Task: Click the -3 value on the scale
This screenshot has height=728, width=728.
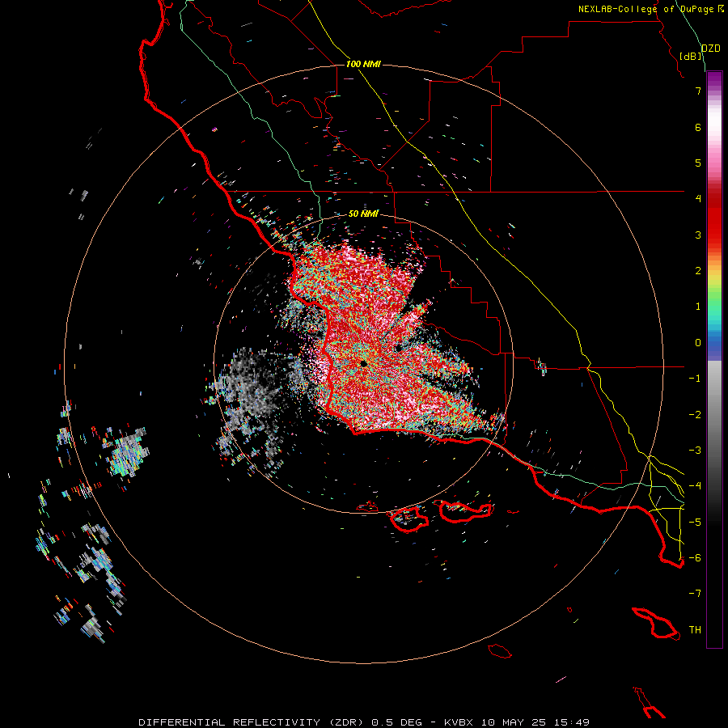Action: pos(695,451)
